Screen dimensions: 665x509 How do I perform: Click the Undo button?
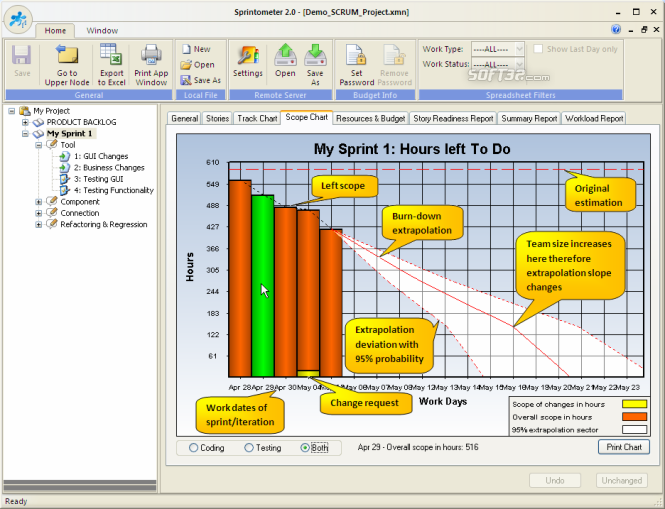pos(555,481)
